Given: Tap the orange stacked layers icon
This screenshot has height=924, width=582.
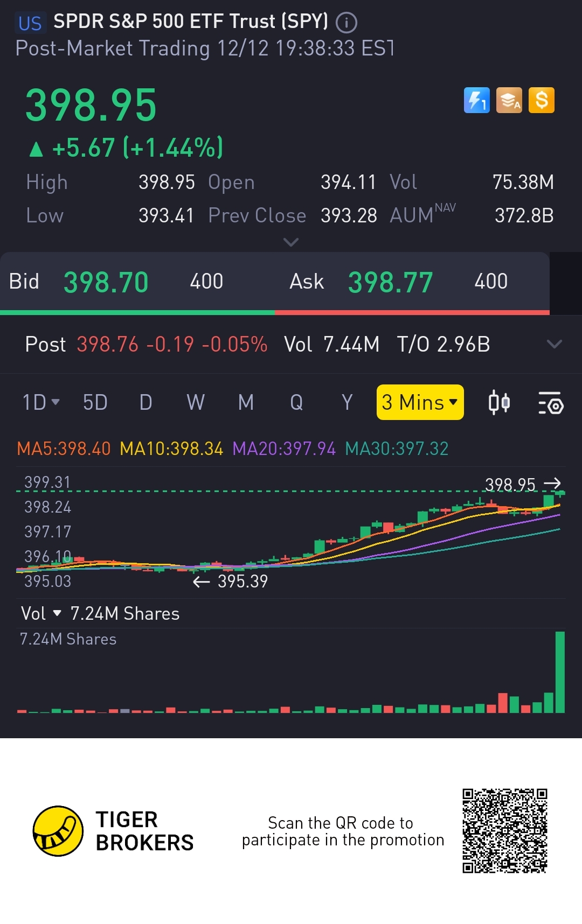Looking at the screenshot, I should click(x=509, y=100).
